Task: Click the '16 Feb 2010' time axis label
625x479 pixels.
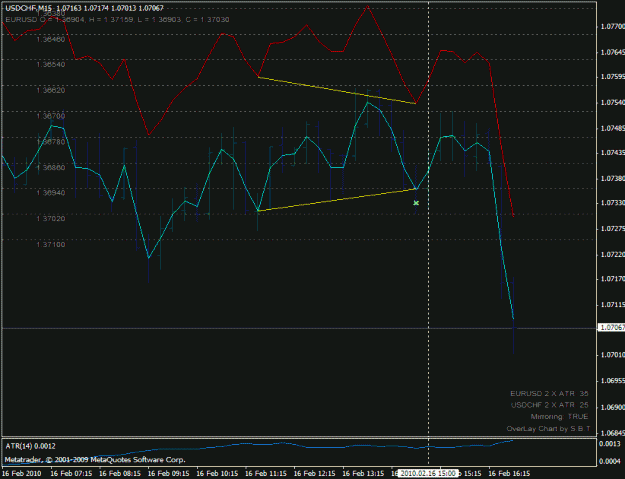Action: [x=22, y=473]
